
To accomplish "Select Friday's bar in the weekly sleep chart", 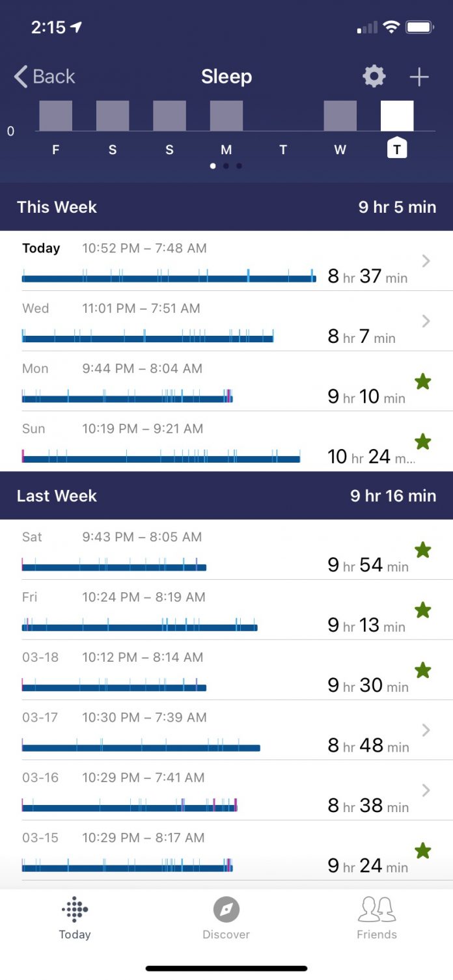I will (55, 115).
